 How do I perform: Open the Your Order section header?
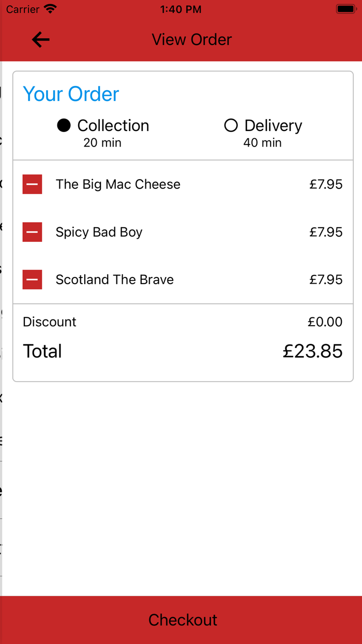pos(71,94)
